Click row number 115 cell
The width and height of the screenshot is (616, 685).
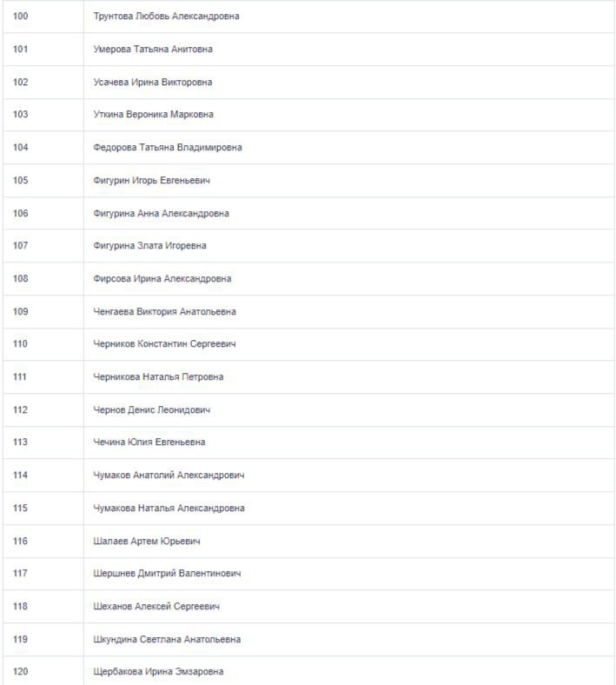click(x=21, y=509)
